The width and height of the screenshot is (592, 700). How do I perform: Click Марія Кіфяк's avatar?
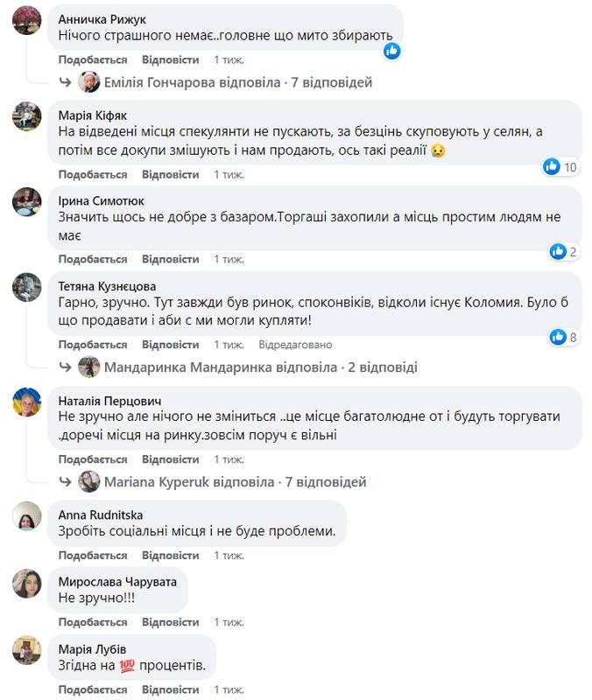point(27,116)
